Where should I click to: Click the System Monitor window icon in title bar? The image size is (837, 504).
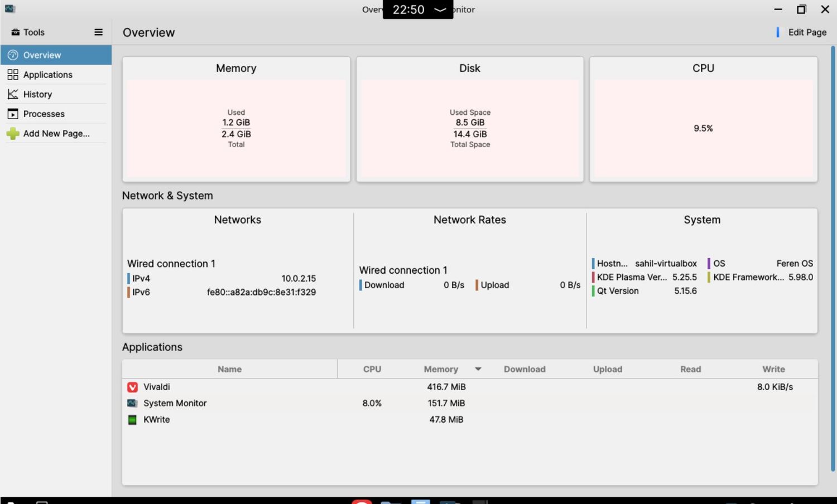pyautogui.click(x=9, y=9)
